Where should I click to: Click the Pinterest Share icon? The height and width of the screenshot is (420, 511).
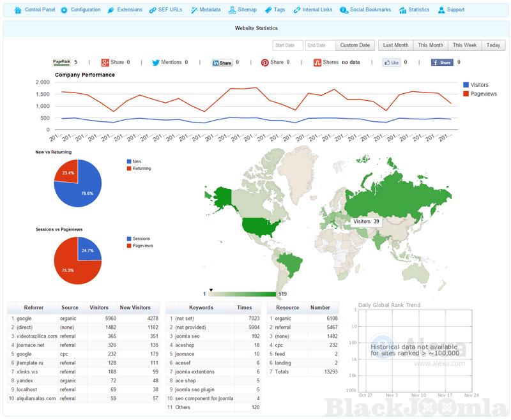264,63
